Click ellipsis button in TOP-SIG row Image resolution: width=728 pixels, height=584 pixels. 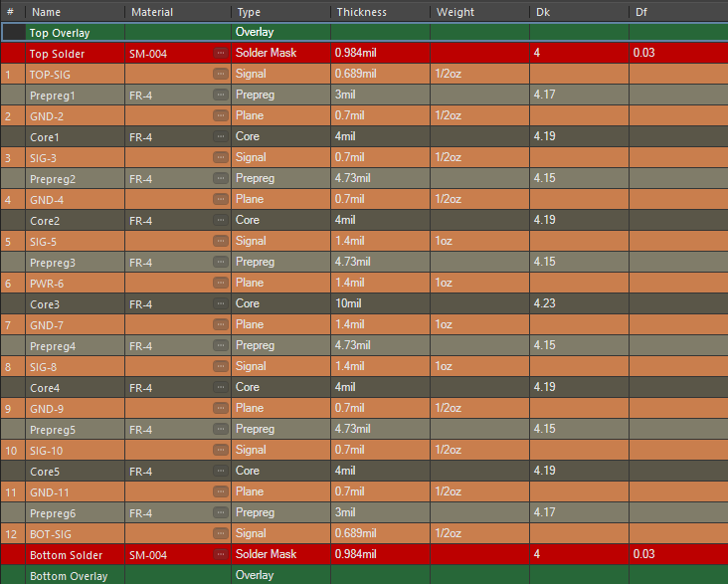coord(220,75)
